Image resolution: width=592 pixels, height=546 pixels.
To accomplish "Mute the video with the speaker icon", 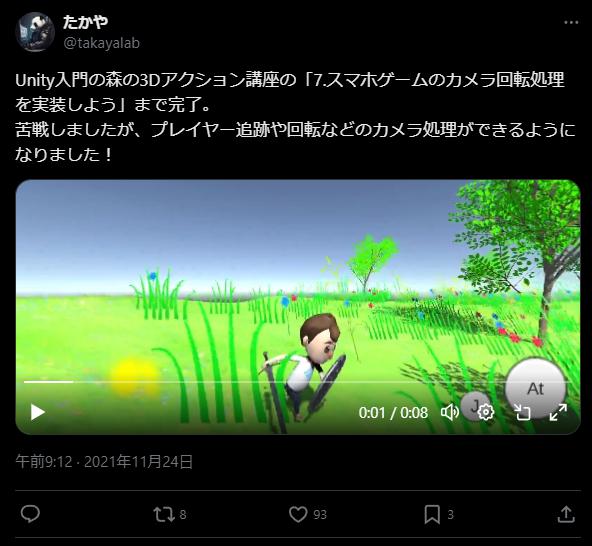I will (450, 412).
